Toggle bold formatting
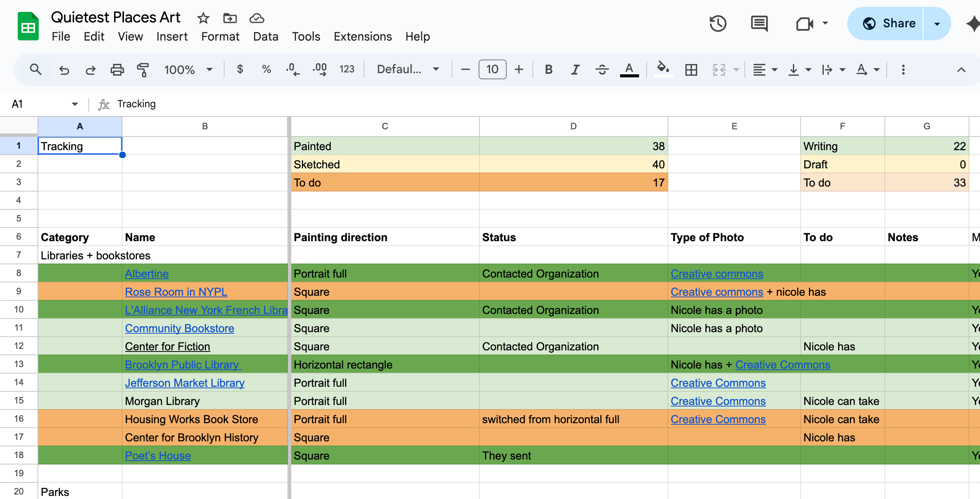Viewport: 980px width, 499px height. (x=548, y=70)
